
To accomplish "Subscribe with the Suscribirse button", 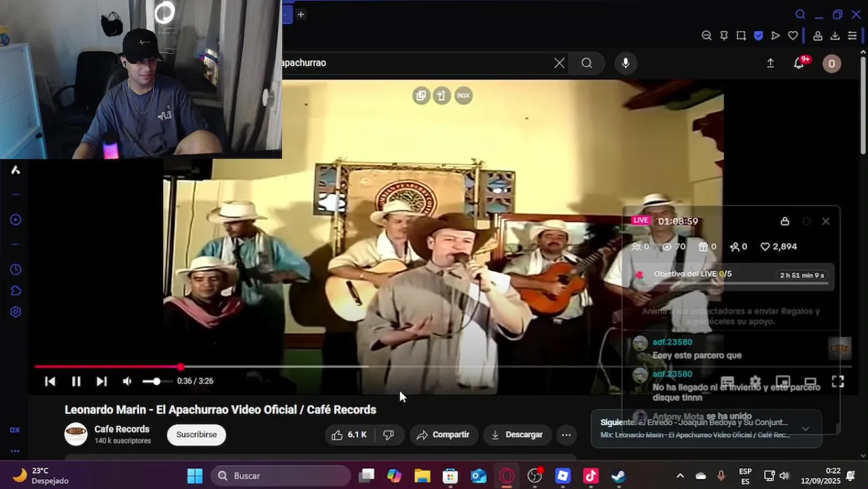I will [196, 435].
